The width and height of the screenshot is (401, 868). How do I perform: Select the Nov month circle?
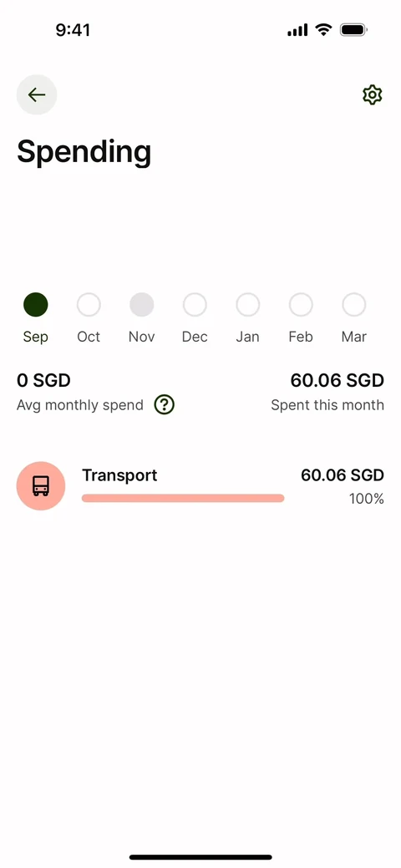[x=142, y=305]
